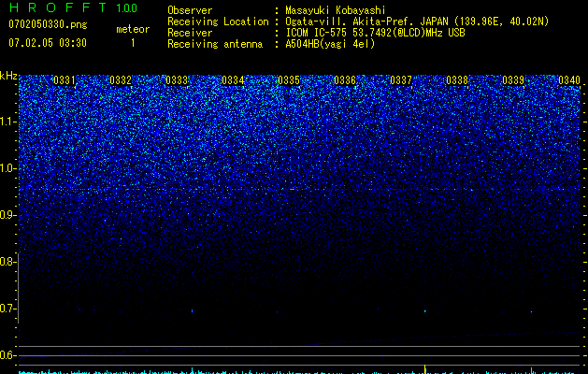Image resolution: width=588 pixels, height=374 pixels.
Task: Select the file name 0702050330.png
Action: (48, 24)
